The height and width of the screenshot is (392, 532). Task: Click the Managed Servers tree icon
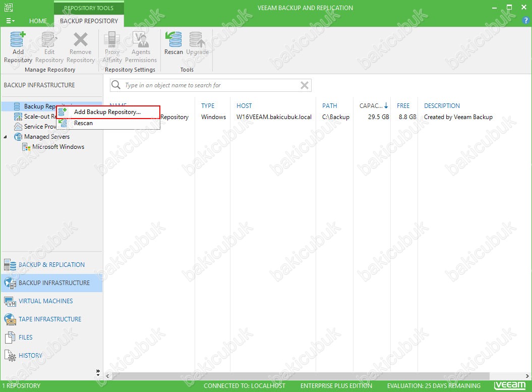coord(18,136)
